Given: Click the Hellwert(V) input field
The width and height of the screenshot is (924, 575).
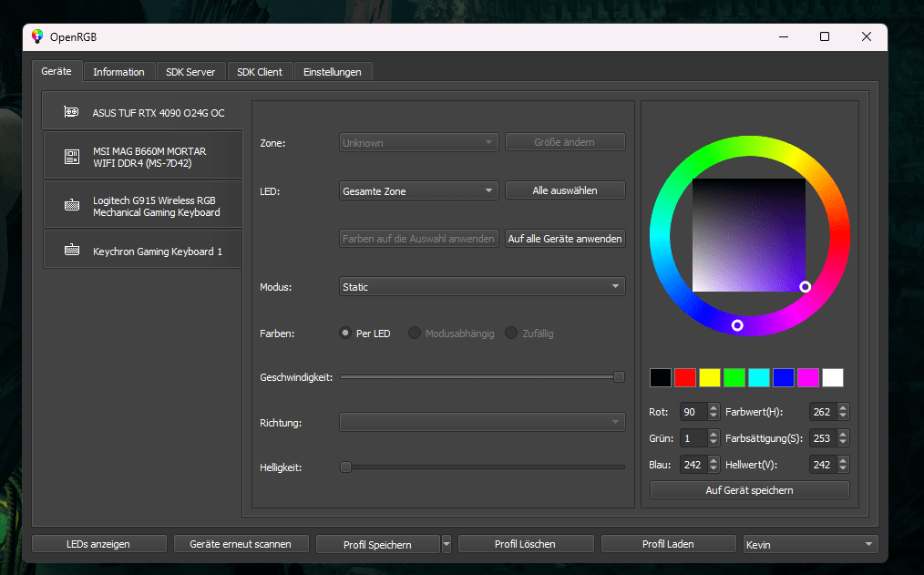Looking at the screenshot, I should pyautogui.click(x=823, y=465).
